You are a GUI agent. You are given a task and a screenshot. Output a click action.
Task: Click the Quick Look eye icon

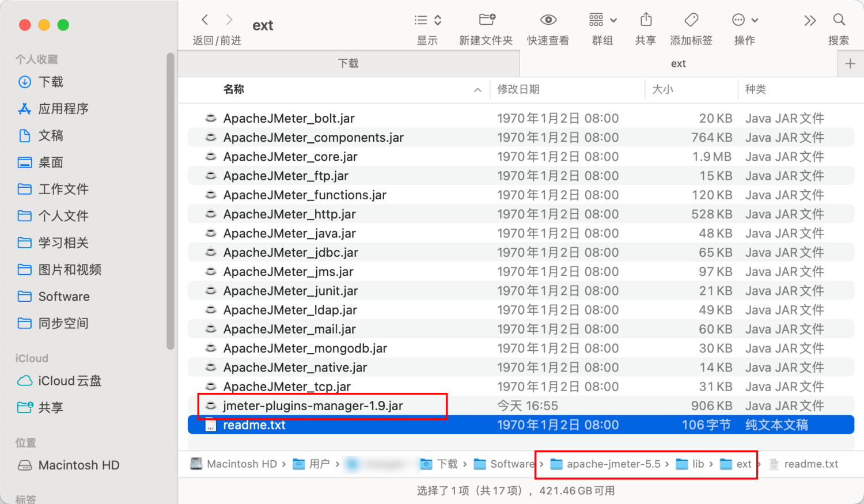[548, 20]
